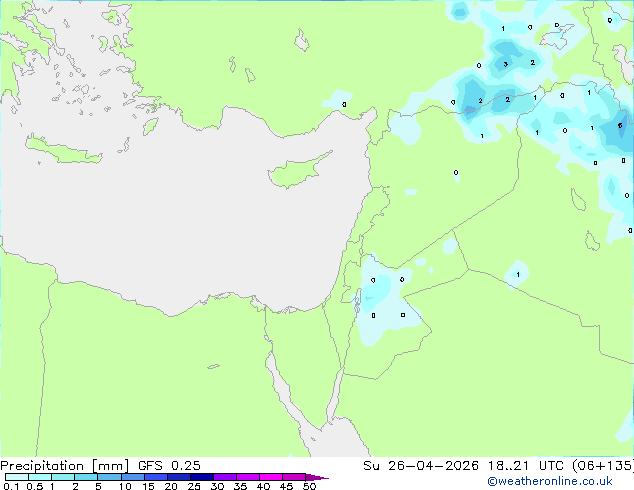Click the '25' legend scale label
The height and width of the screenshot is (490, 634).
click(194, 486)
